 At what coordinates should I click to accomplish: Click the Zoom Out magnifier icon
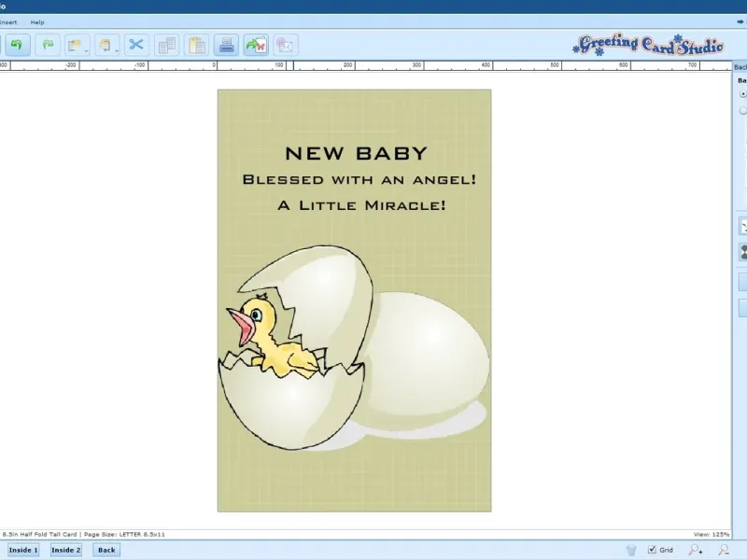pos(725,550)
